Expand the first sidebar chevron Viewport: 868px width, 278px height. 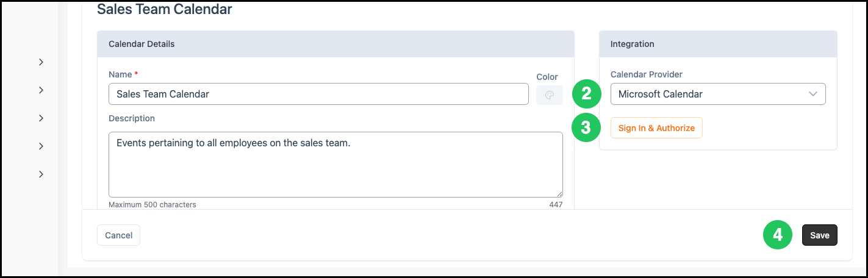point(41,62)
